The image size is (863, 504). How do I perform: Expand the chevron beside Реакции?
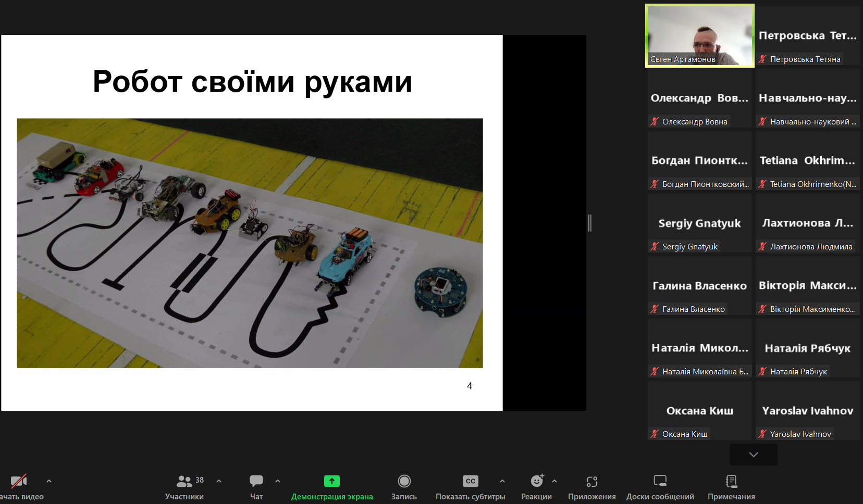point(554,481)
